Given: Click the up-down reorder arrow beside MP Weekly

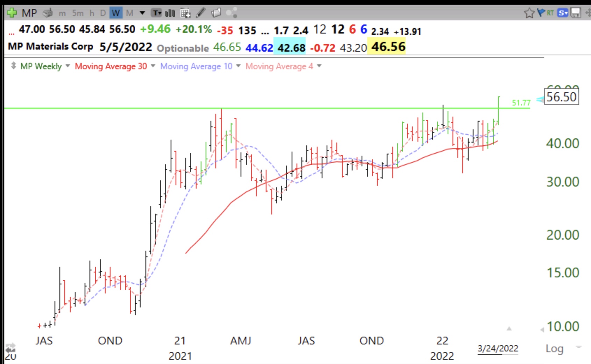Looking at the screenshot, I should pyautogui.click(x=13, y=66).
